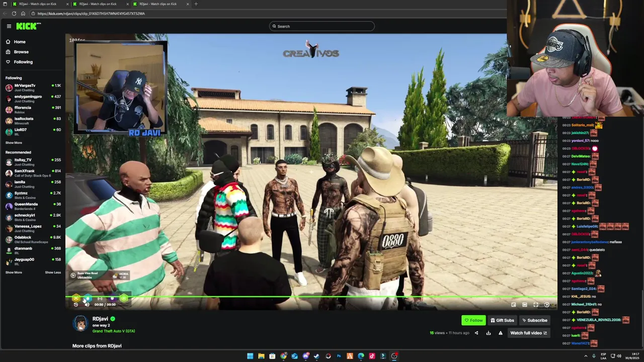644x362 pixels.
Task: Enable mini player mode in video controls
Action: pos(514,305)
